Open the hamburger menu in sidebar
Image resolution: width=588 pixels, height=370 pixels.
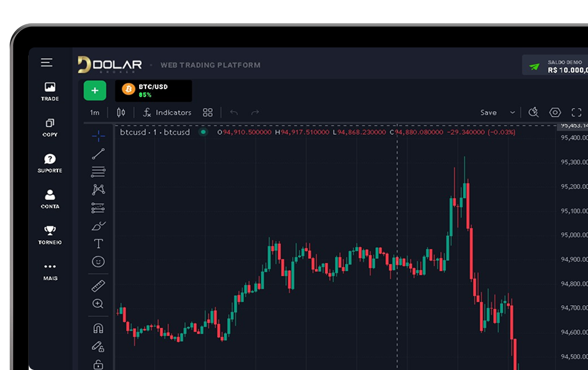(x=47, y=62)
